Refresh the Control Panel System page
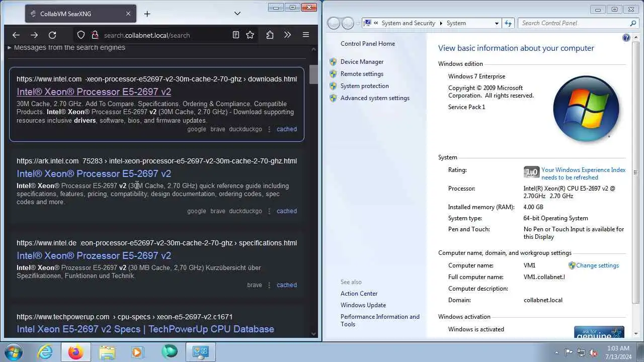The width and height of the screenshot is (644, 362). coord(508,23)
